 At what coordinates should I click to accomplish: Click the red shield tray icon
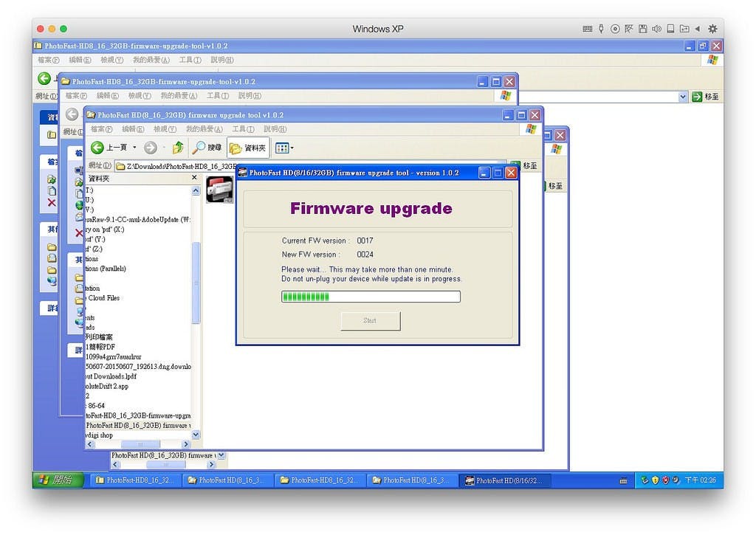[665, 480]
